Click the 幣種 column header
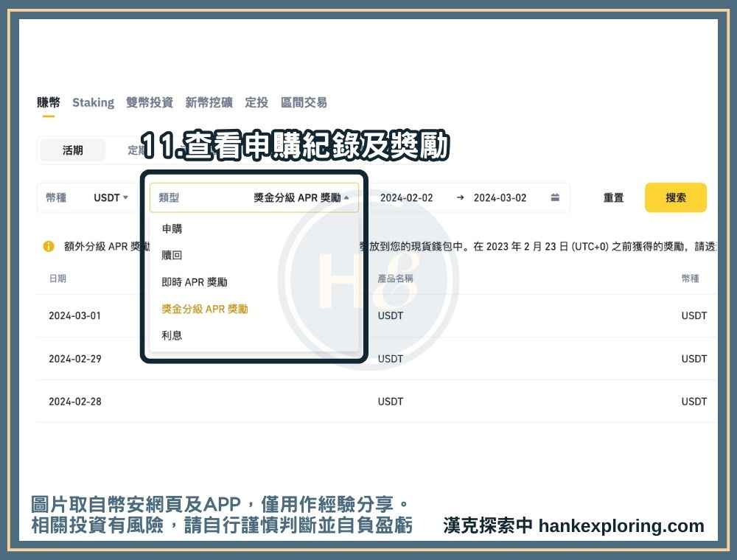The width and height of the screenshot is (737, 560). (691, 279)
